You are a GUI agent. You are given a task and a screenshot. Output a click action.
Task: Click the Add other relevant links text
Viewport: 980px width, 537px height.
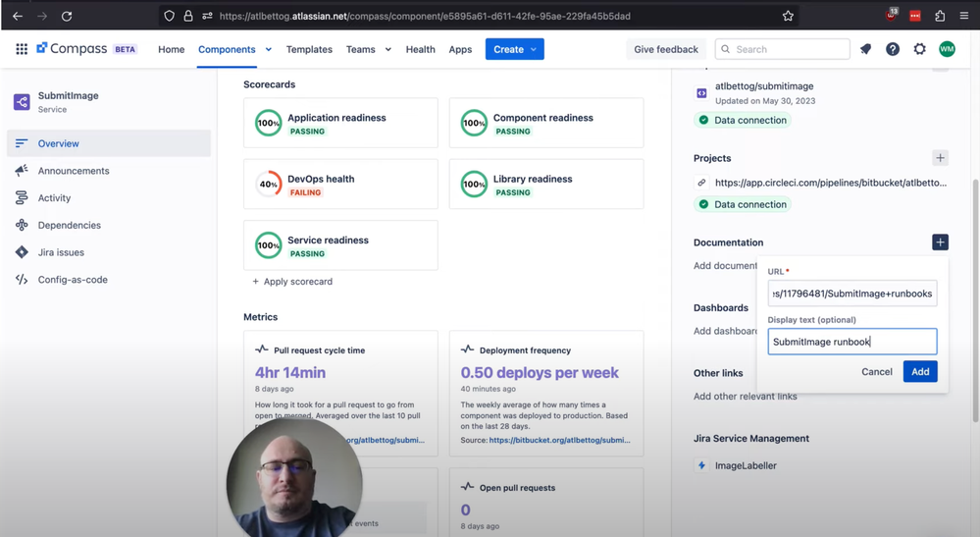[745, 396]
